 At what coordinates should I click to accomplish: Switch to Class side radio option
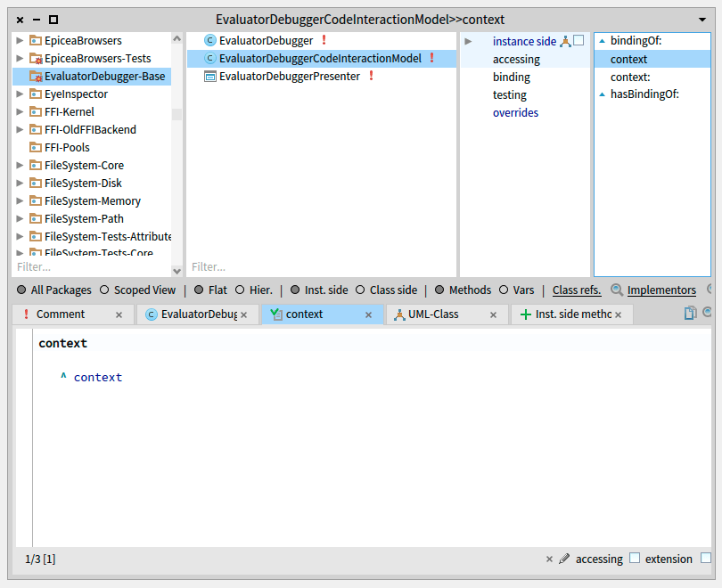click(361, 290)
